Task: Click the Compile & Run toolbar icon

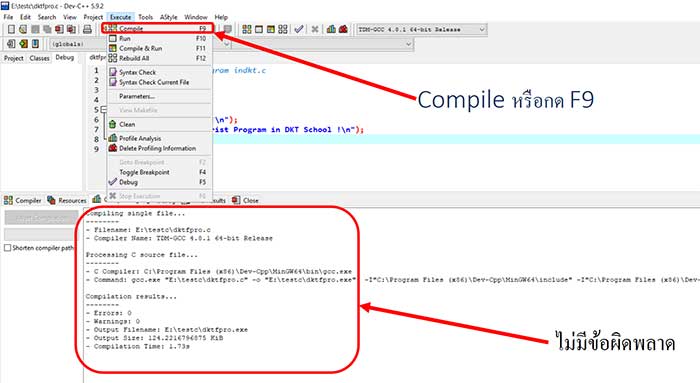Action: point(271,29)
